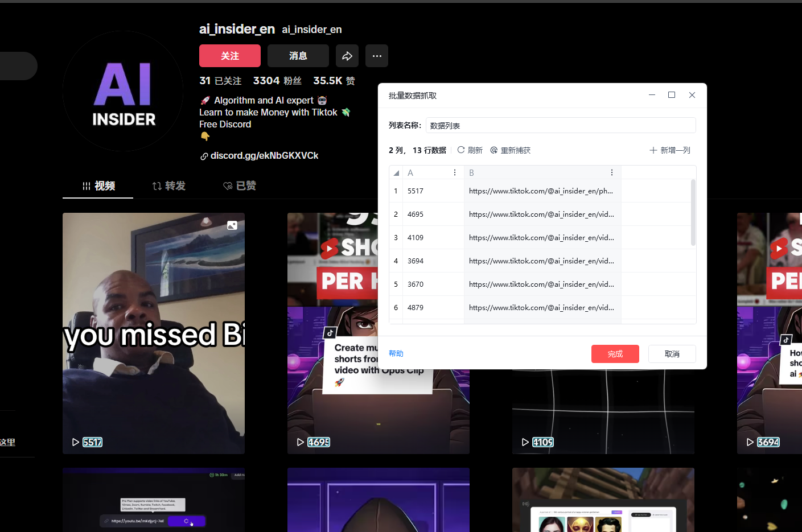Switch to the 转发 reposts tab
The width and height of the screenshot is (802, 532).
coord(168,186)
